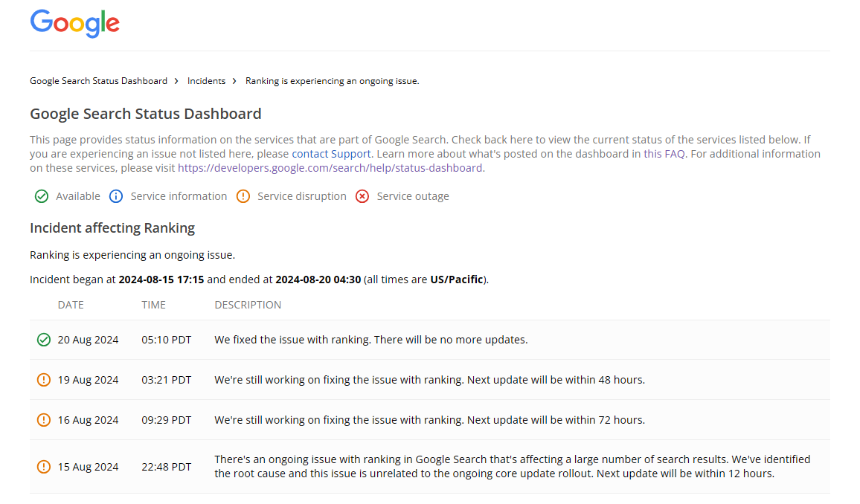The height and width of the screenshot is (504, 860).
Task: Click the '19 Aug 2024' date cell
Action: pos(89,380)
